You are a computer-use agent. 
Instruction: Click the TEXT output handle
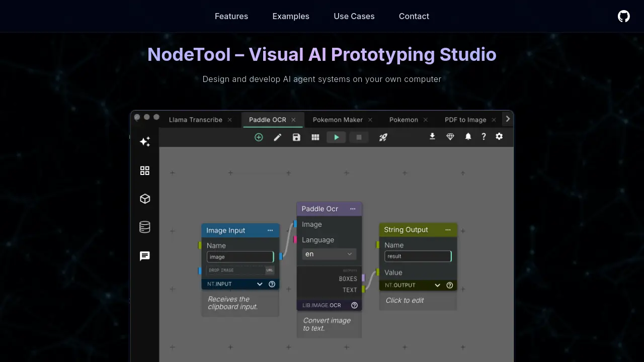(x=363, y=289)
